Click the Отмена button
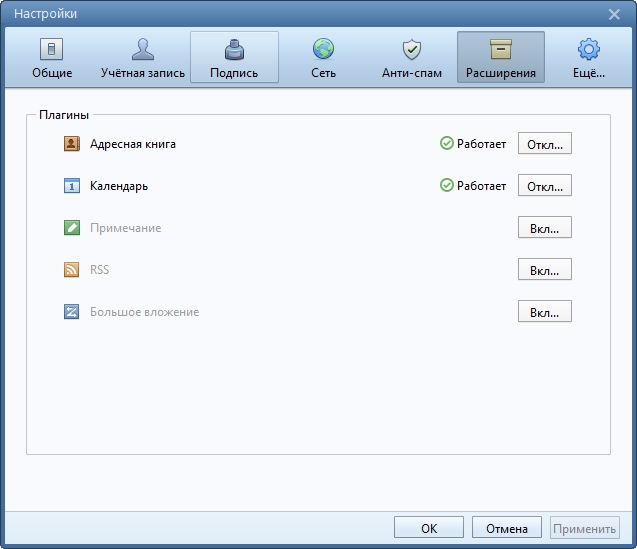This screenshot has height=549, width=637. (507, 527)
